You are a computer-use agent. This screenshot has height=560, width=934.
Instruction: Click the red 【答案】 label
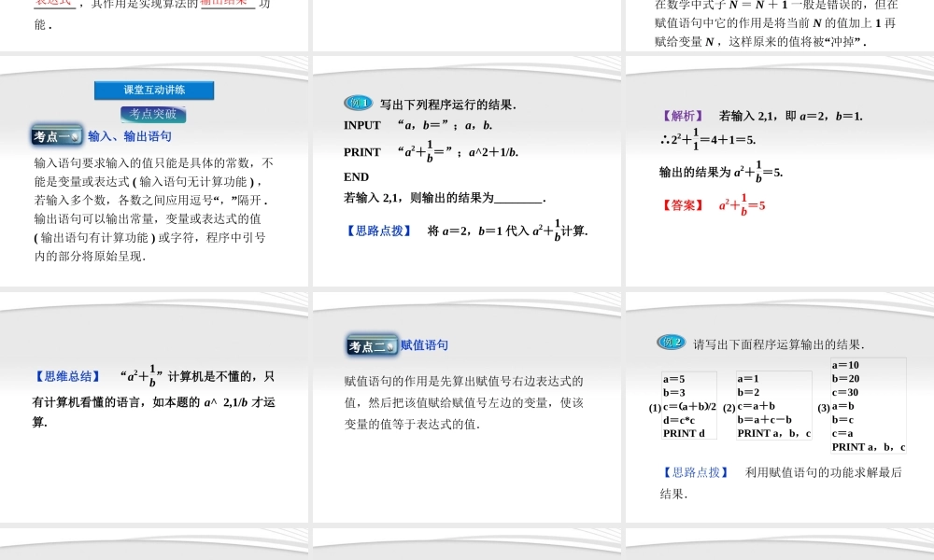pyautogui.click(x=683, y=205)
